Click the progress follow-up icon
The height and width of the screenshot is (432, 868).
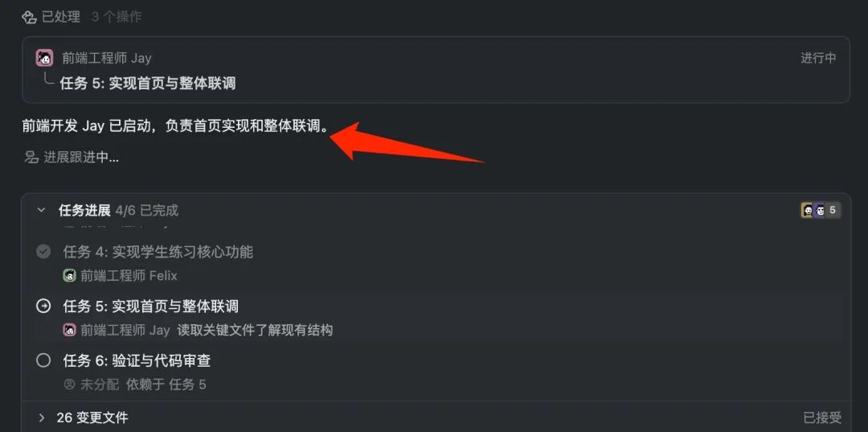point(31,158)
